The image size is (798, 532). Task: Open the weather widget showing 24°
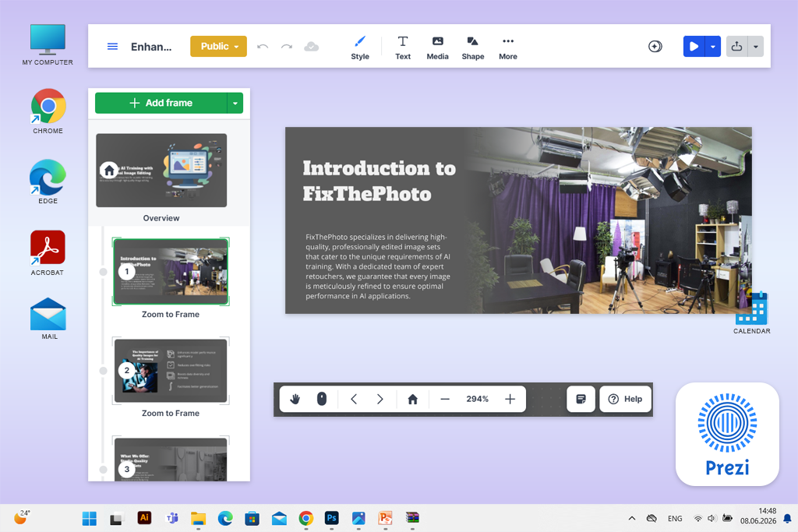22,516
